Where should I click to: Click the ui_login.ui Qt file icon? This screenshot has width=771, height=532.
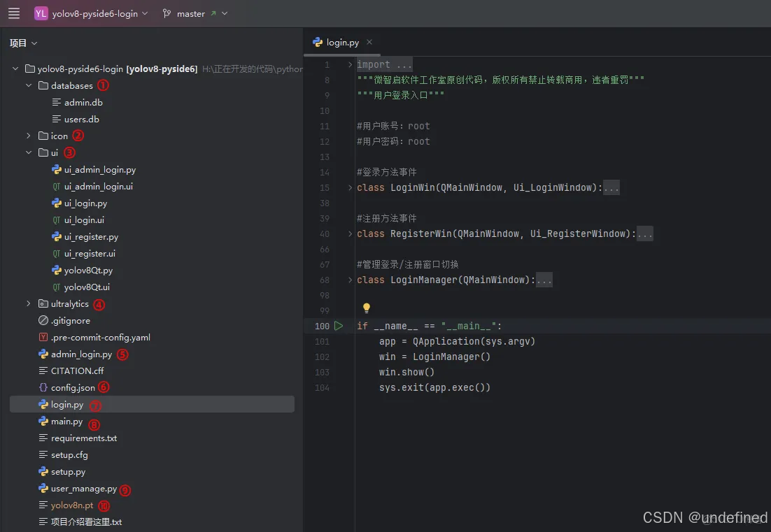tap(57, 220)
